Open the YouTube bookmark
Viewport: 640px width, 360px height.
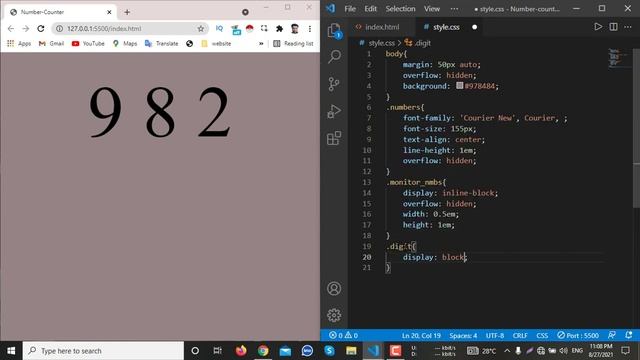(88, 43)
